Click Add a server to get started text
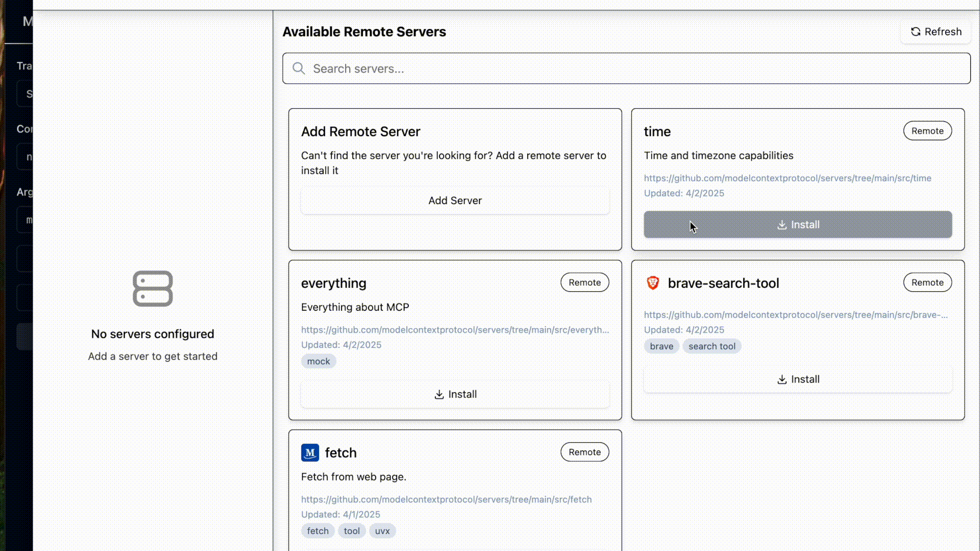 pyautogui.click(x=153, y=356)
